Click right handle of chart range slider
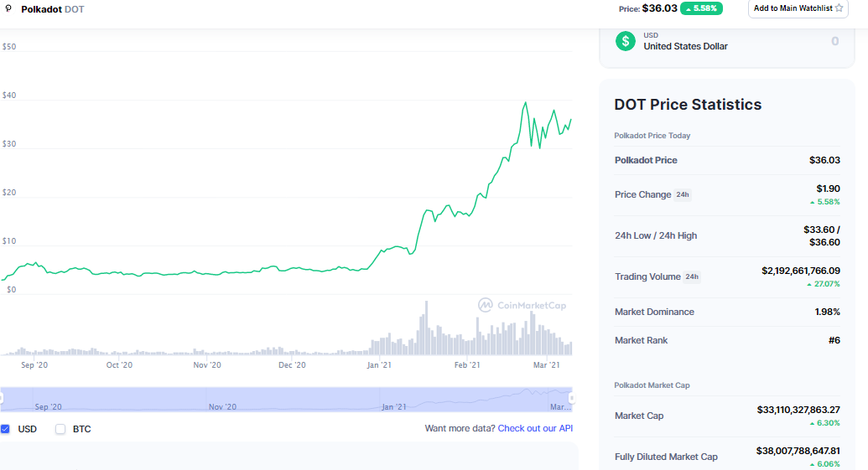This screenshot has width=868, height=470. pos(572,398)
